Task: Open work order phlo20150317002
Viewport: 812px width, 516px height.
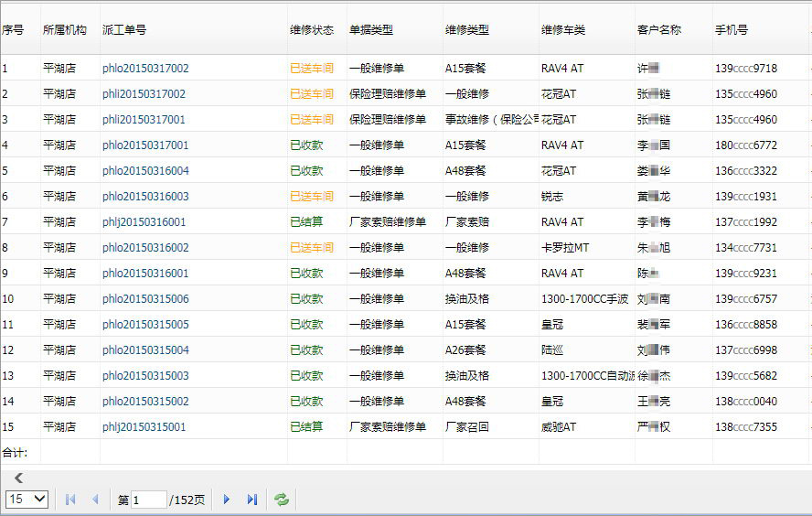Action: [145, 69]
